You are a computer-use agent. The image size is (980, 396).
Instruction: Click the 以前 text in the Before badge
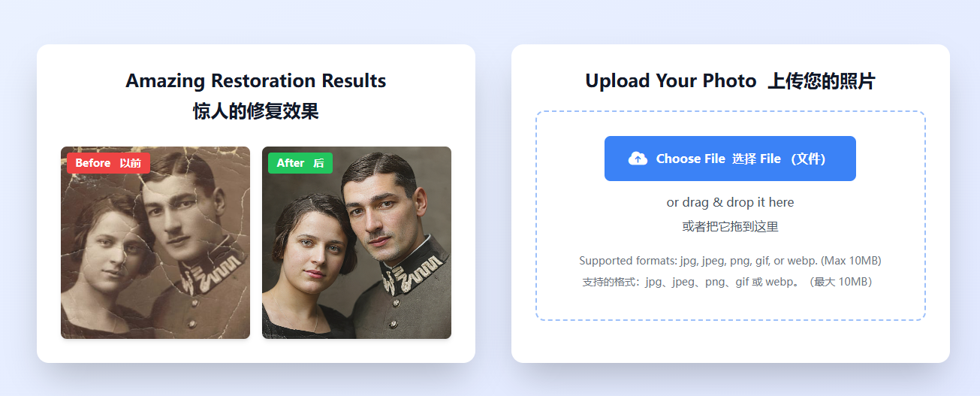(x=130, y=163)
